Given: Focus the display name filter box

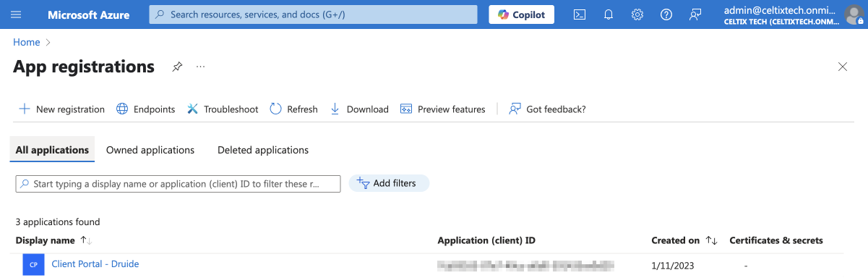Looking at the screenshot, I should [x=178, y=184].
